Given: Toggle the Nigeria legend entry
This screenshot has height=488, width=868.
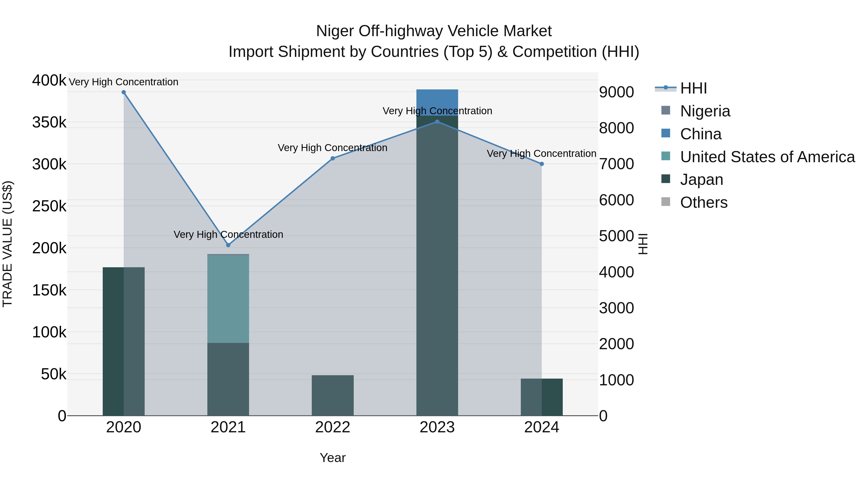Looking at the screenshot, I should click(x=696, y=111).
